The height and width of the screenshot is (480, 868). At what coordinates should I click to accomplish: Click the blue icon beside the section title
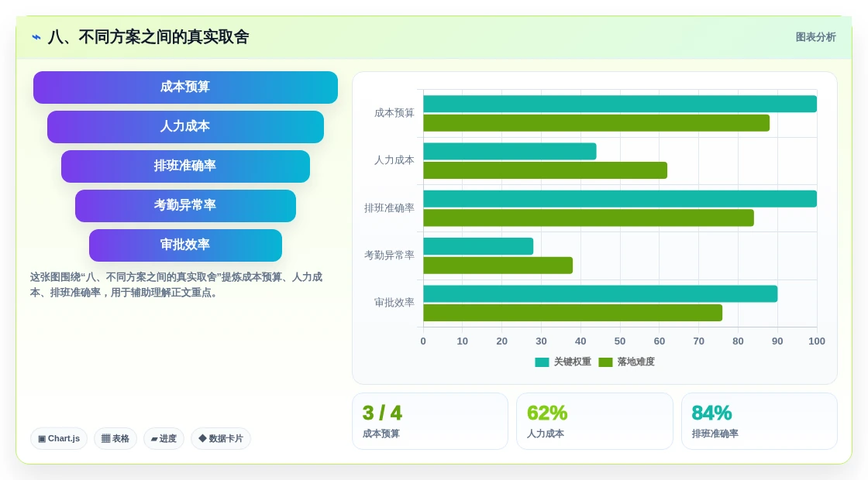[36, 37]
